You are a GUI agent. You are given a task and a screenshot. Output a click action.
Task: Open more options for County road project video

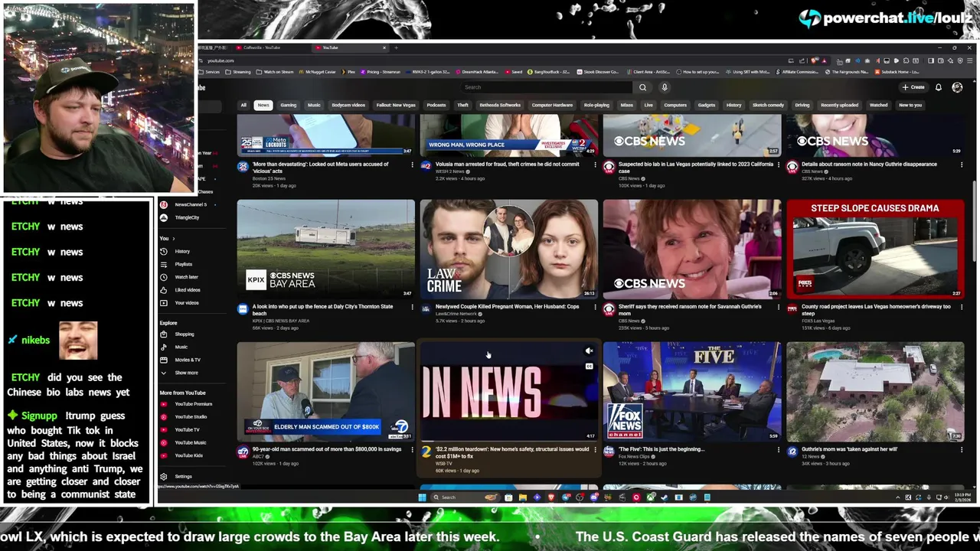click(x=961, y=308)
